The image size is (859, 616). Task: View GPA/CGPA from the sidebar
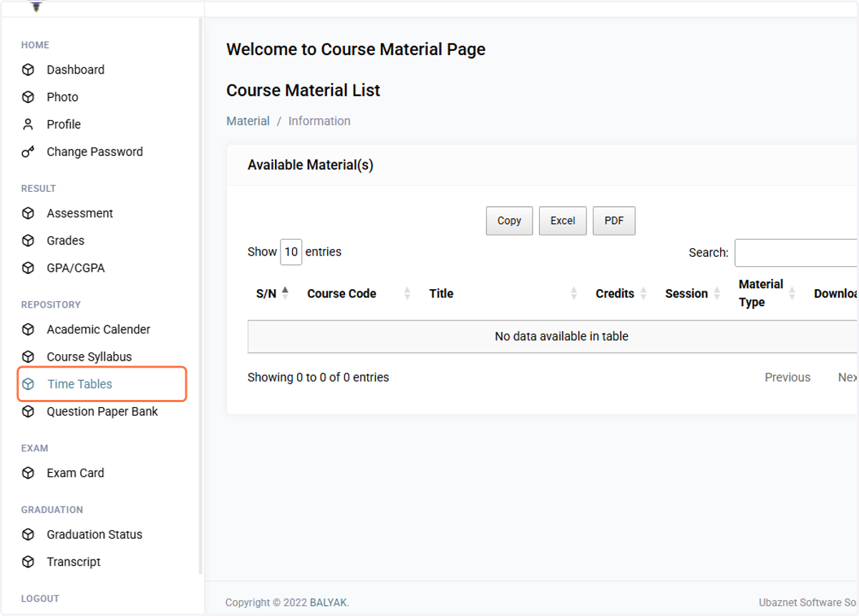click(x=75, y=268)
